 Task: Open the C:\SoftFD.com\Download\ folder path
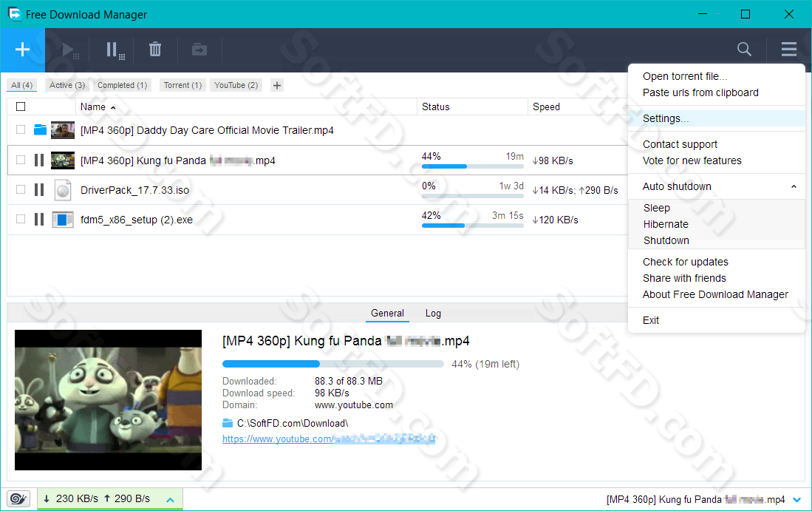(293, 424)
